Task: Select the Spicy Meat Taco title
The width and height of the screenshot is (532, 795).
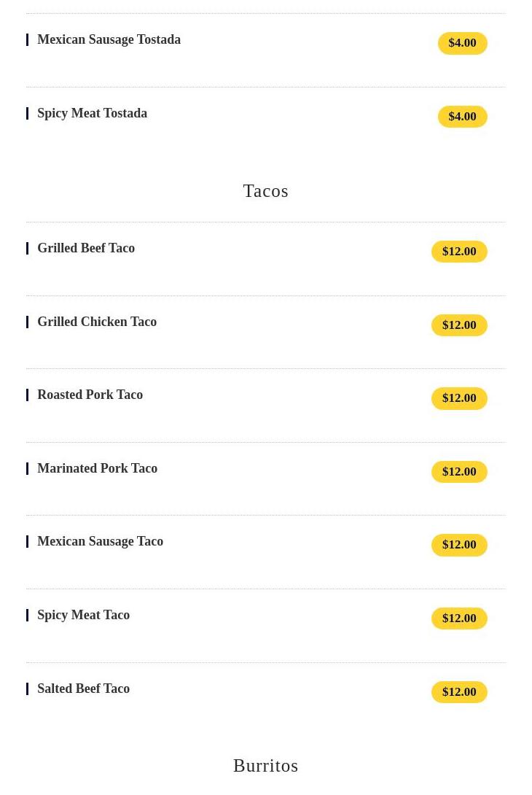Action: (83, 616)
